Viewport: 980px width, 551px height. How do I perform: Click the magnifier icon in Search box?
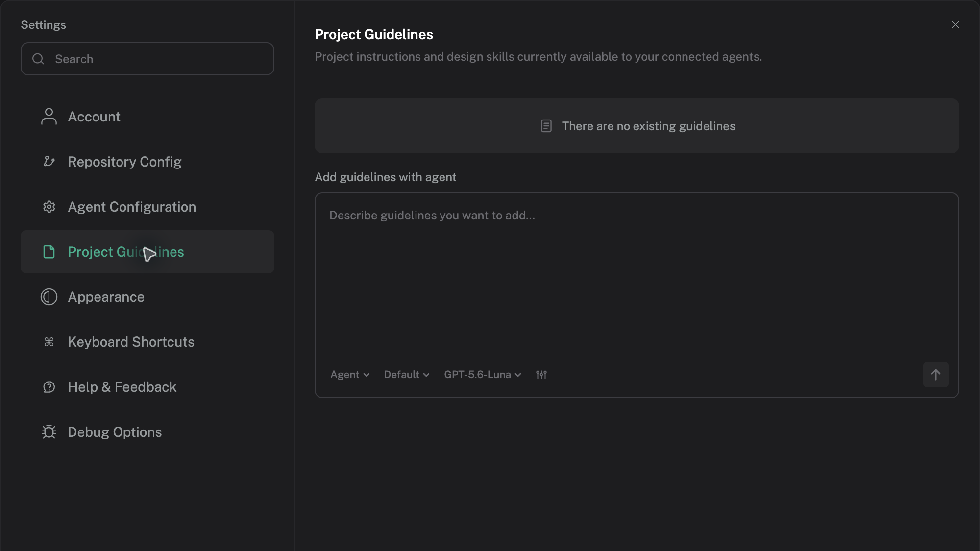tap(38, 59)
